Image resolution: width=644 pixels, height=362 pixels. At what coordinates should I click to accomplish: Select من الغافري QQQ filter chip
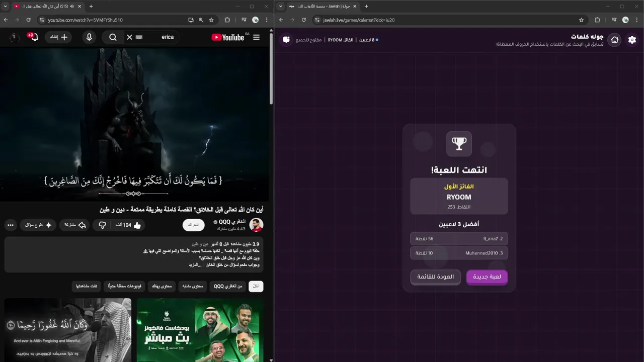pyautogui.click(x=228, y=286)
